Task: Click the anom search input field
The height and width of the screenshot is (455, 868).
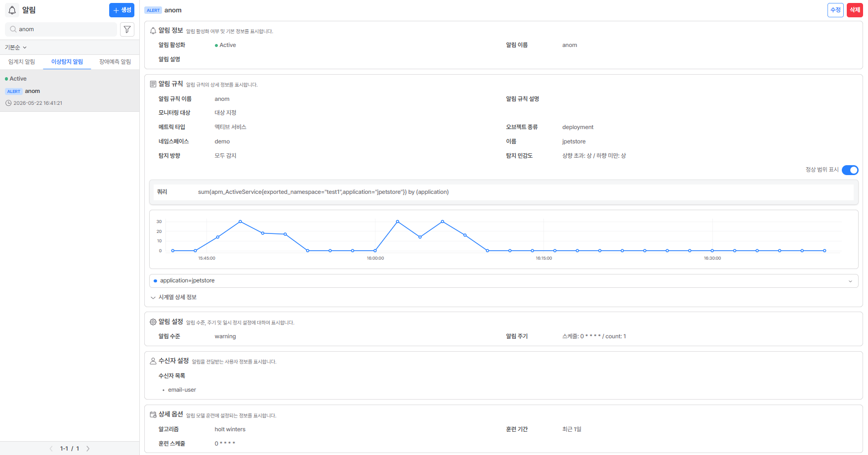Action: pos(61,29)
